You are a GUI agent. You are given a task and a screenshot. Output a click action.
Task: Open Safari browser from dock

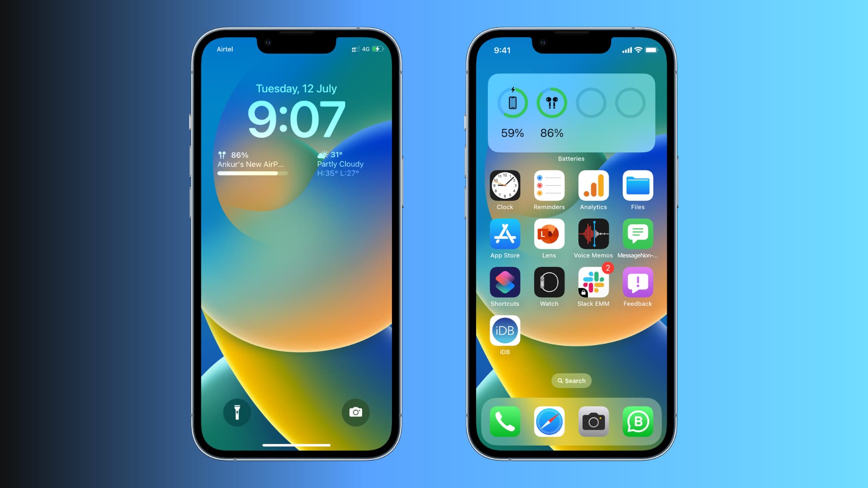(549, 421)
